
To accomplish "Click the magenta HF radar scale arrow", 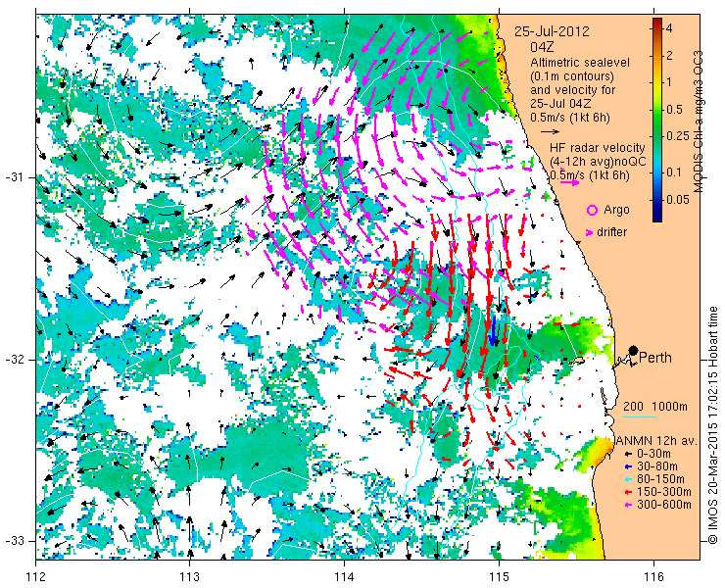I will (569, 182).
